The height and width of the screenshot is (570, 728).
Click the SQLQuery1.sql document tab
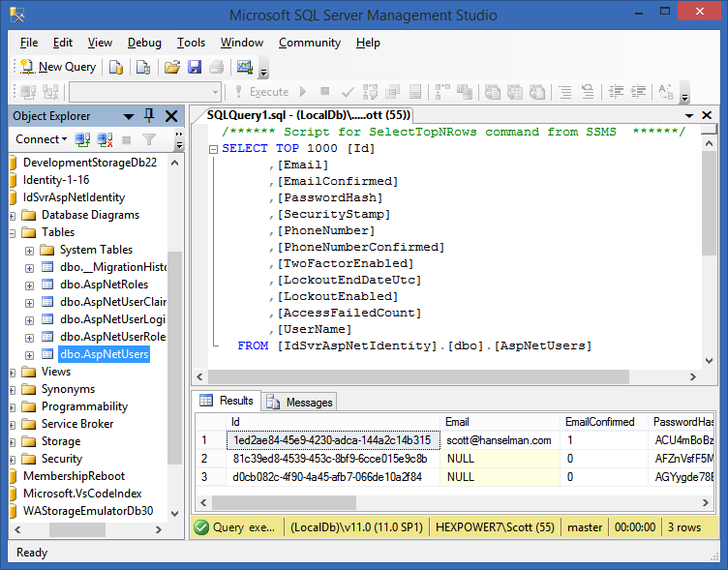[x=308, y=115]
